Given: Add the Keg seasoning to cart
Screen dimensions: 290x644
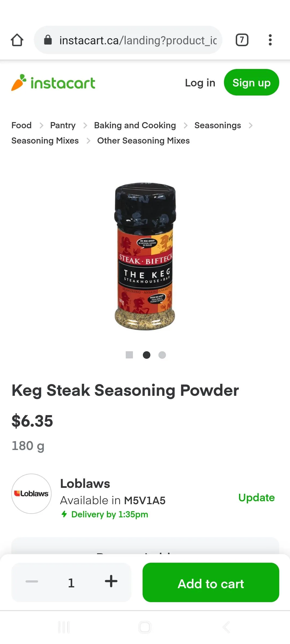Looking at the screenshot, I should coord(211,582).
